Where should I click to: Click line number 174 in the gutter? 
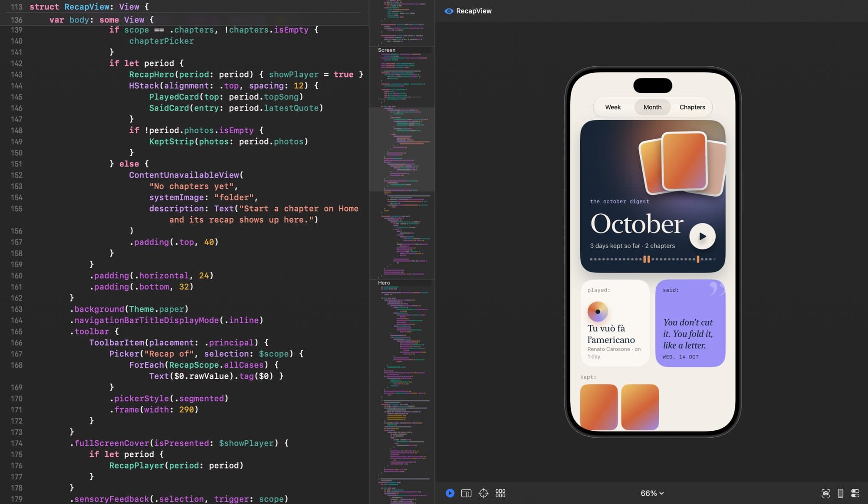(x=16, y=443)
